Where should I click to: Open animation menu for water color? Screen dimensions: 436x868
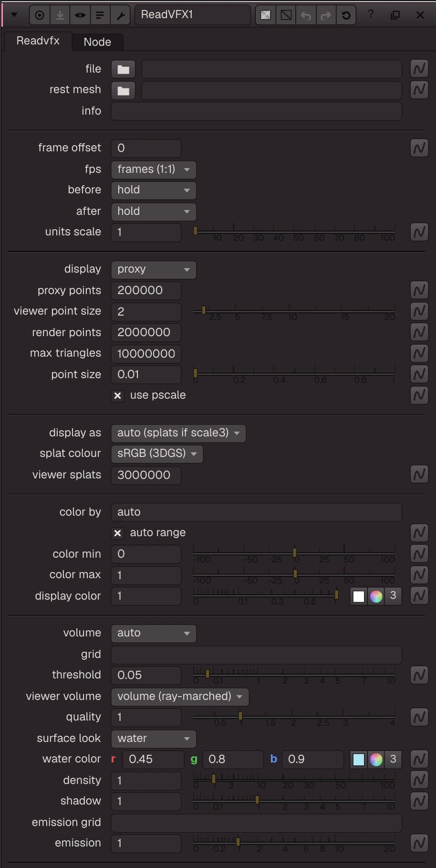[419, 759]
